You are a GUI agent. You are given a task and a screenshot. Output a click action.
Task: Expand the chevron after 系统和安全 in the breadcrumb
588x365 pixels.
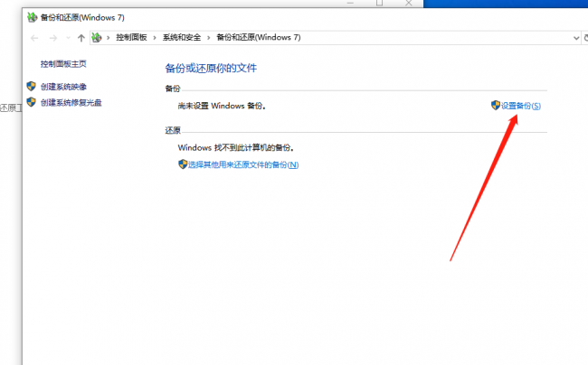click(209, 37)
